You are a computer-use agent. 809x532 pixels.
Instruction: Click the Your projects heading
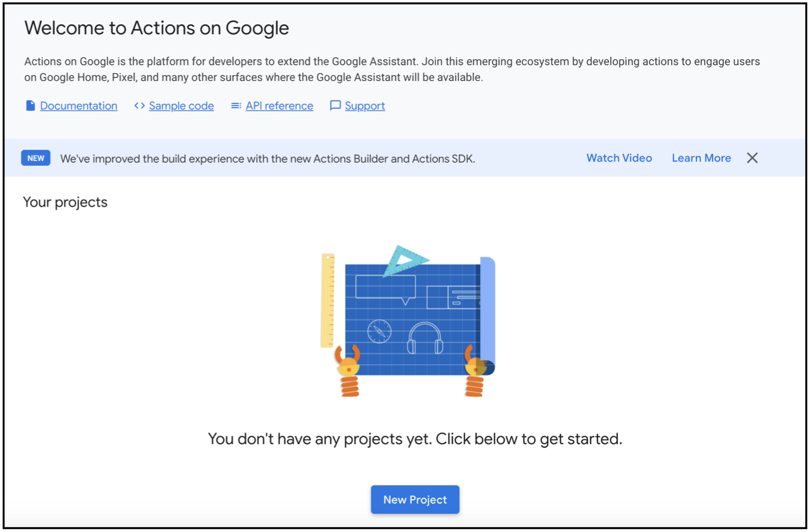tap(65, 202)
